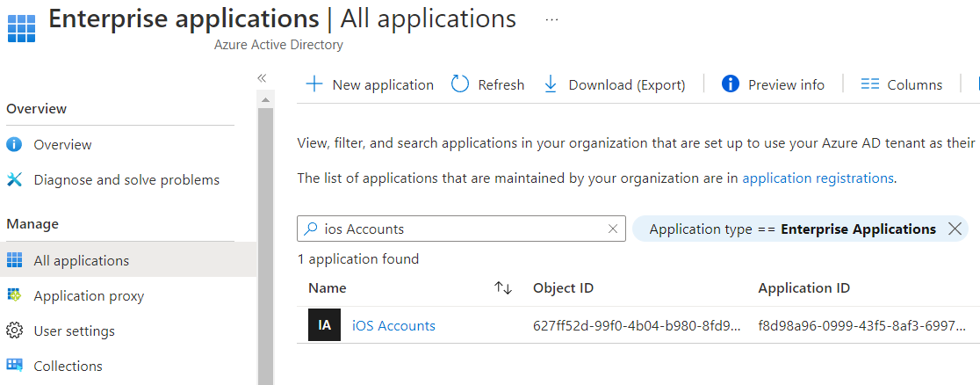Click the sidebar scrollbar thumb
The image size is (980, 385).
click(x=265, y=246)
